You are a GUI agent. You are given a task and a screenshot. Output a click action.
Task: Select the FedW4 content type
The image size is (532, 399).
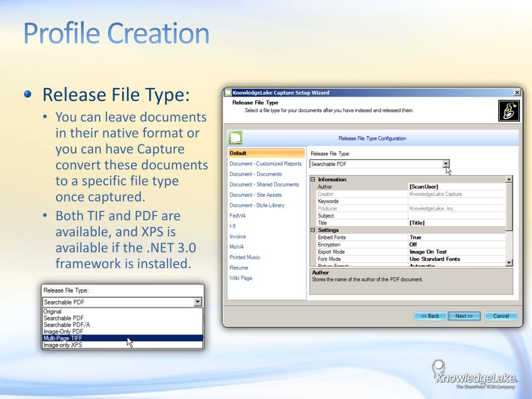pos(237,216)
